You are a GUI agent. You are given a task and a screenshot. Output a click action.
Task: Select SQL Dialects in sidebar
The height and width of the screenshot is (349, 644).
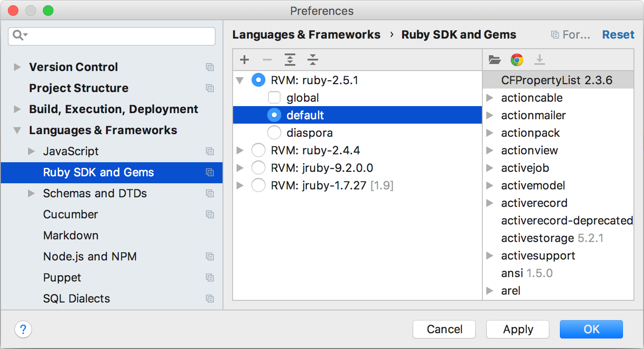[x=77, y=299]
